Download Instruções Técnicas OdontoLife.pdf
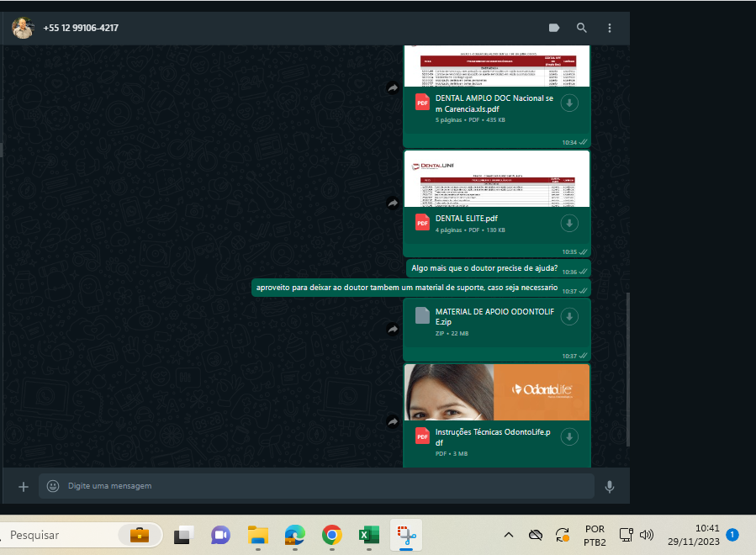 [x=569, y=437]
